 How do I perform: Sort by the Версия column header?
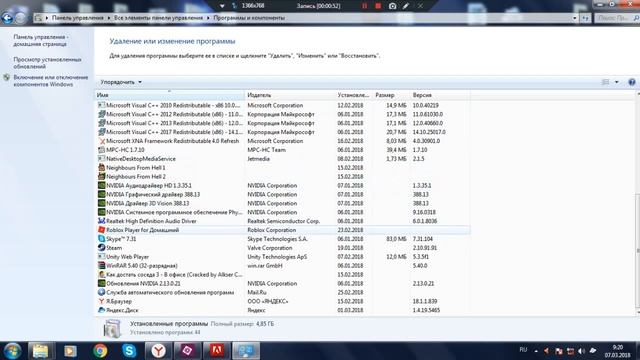click(x=440, y=95)
